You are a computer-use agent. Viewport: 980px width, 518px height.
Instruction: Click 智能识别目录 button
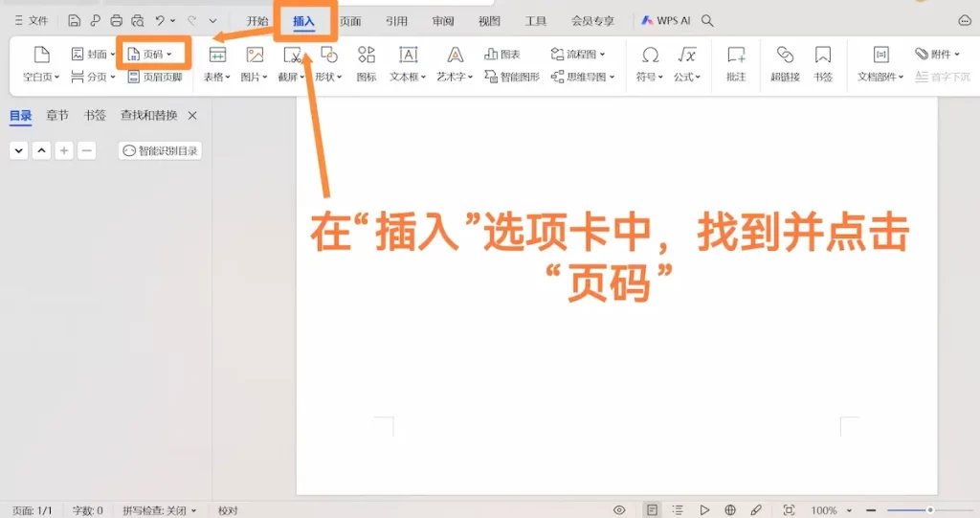click(160, 150)
